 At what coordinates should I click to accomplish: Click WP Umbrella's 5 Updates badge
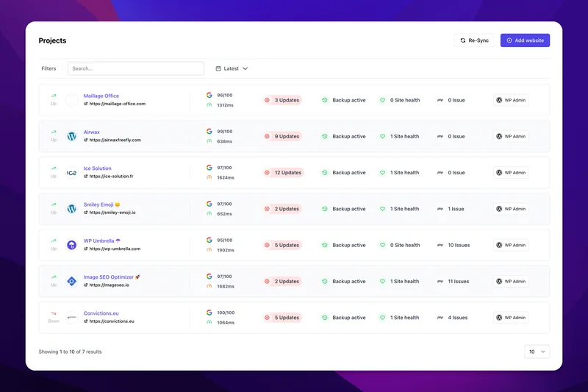click(x=282, y=245)
